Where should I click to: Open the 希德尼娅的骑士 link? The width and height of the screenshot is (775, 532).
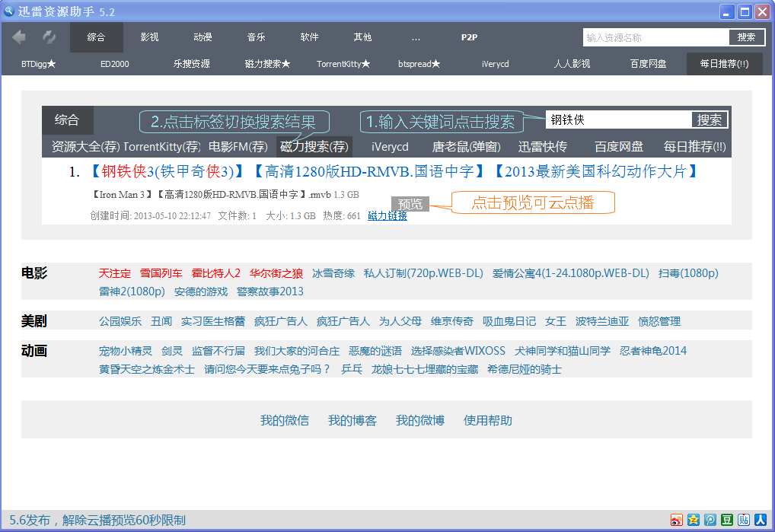pos(525,369)
